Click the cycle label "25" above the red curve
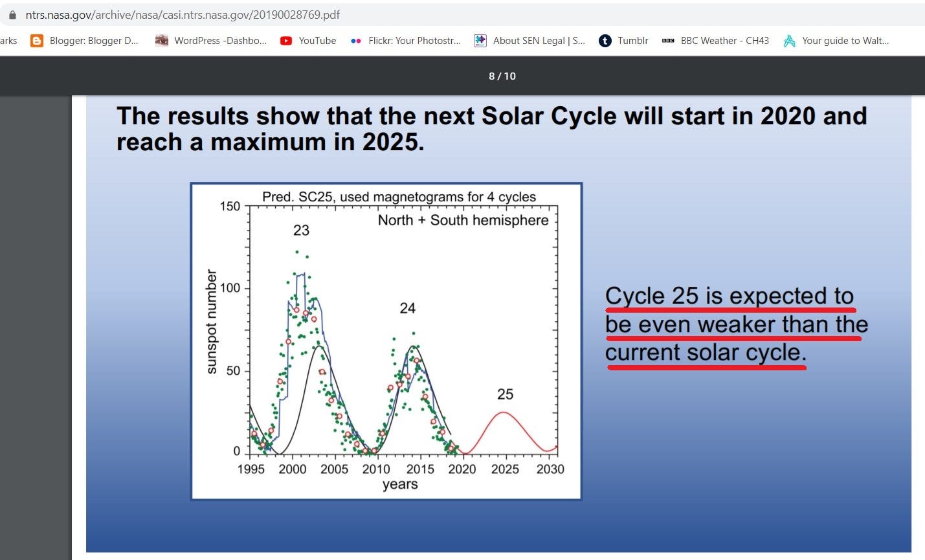This screenshot has height=560, width=925. coord(505,394)
